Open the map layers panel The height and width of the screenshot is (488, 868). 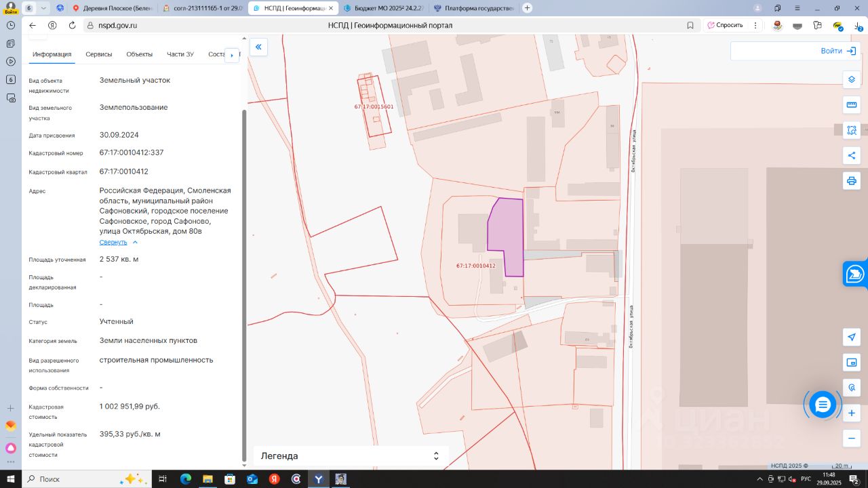tap(852, 79)
